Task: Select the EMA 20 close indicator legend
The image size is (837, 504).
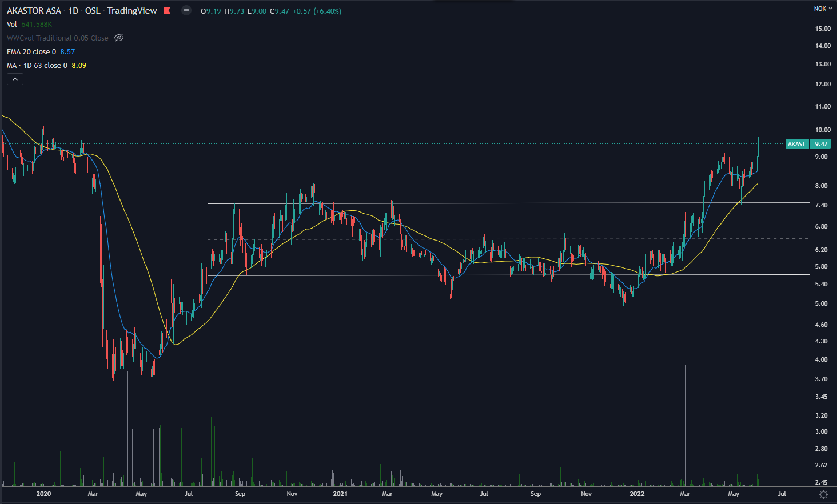Action: pos(31,51)
